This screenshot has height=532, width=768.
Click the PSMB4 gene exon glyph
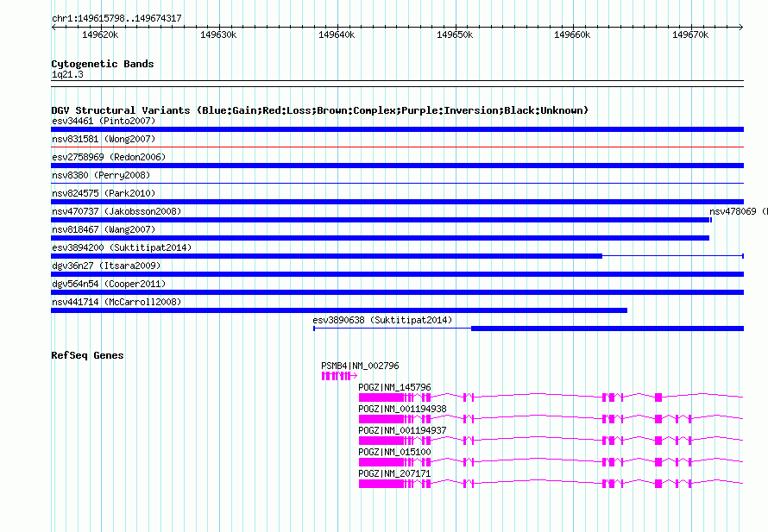339,376
